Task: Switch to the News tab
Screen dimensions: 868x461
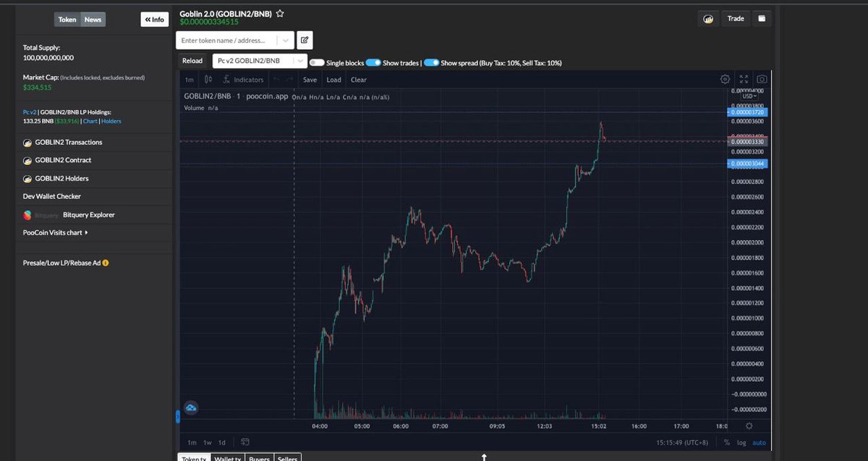Action: [93, 20]
